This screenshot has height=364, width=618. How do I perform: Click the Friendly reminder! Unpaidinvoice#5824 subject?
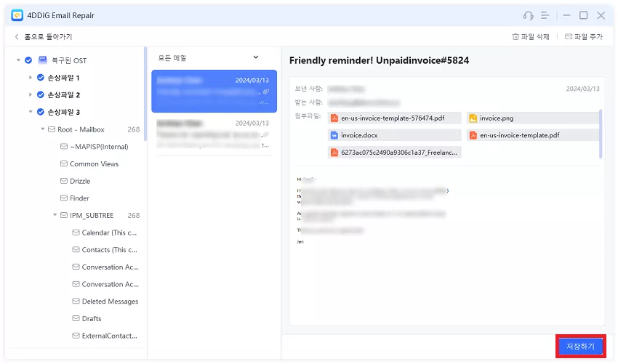[x=379, y=60]
